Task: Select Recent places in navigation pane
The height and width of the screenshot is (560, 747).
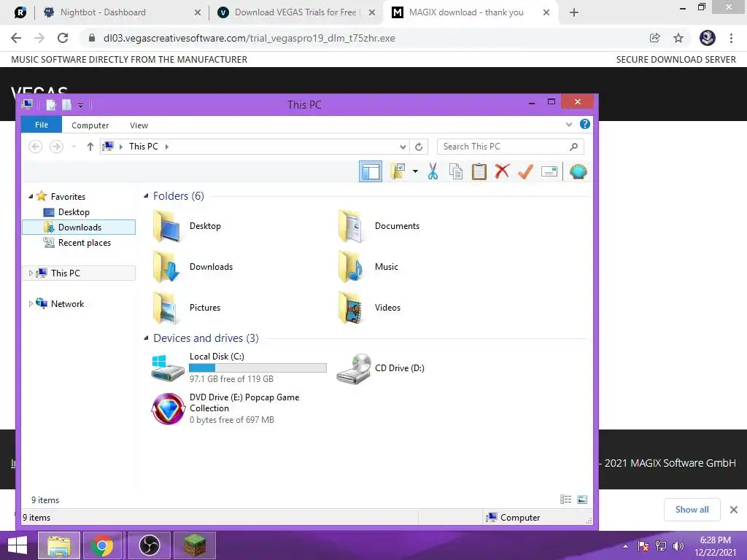Action: [x=85, y=242]
